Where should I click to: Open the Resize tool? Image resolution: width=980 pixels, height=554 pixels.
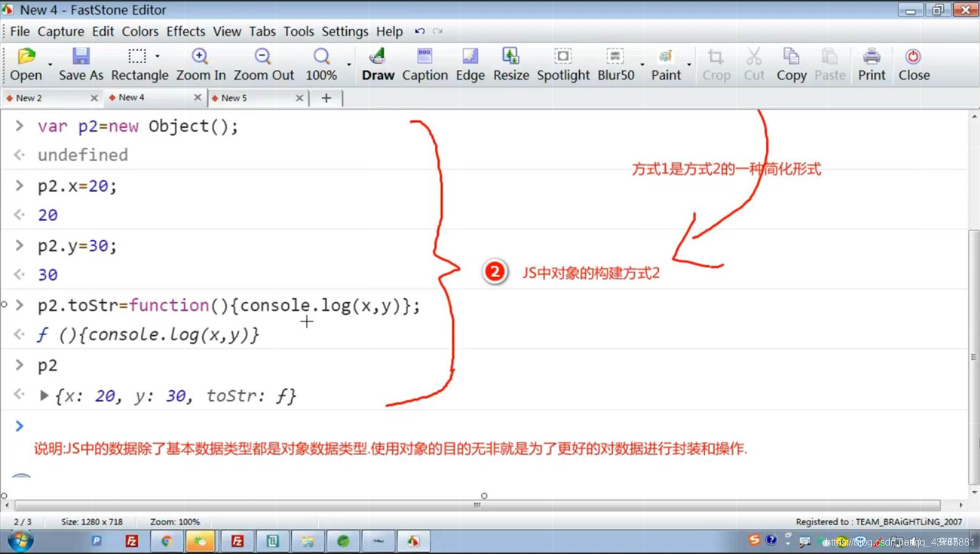point(511,64)
